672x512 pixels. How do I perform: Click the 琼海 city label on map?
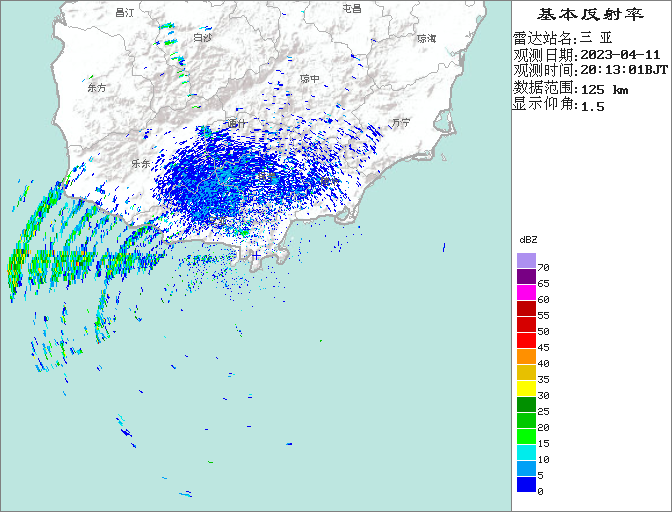426,39
